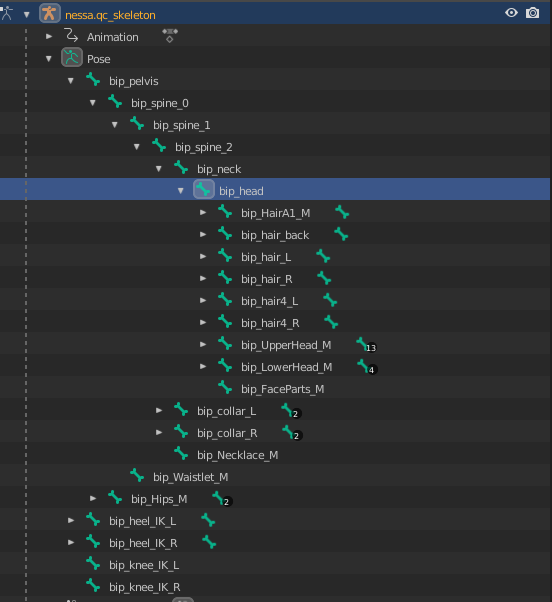
Task: Click the bone icon of bip_spine_1
Action: coord(137,124)
